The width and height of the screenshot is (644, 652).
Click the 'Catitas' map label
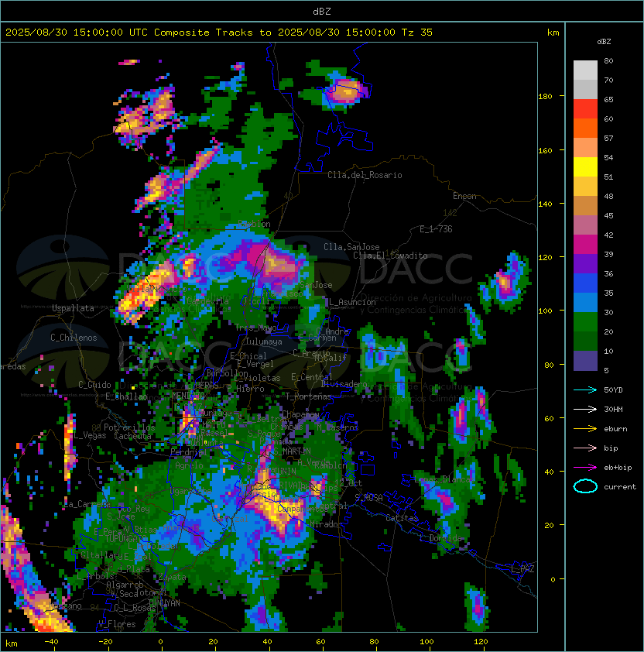tap(402, 518)
